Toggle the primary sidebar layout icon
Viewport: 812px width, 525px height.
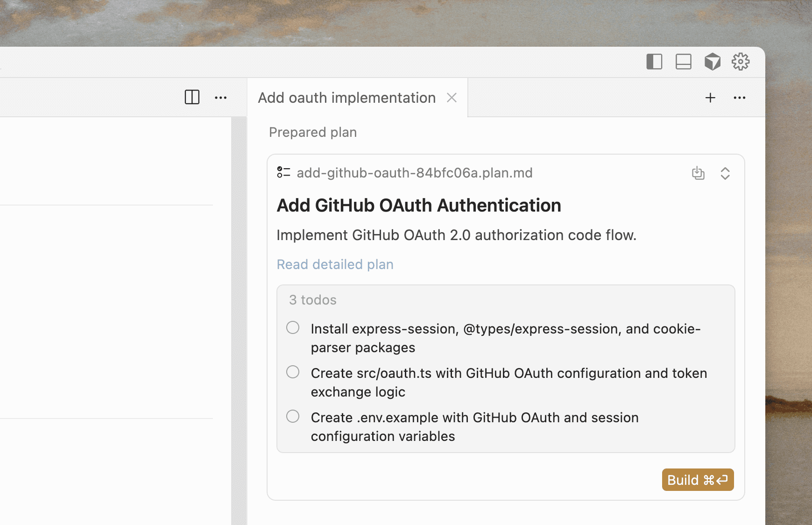[x=654, y=62]
